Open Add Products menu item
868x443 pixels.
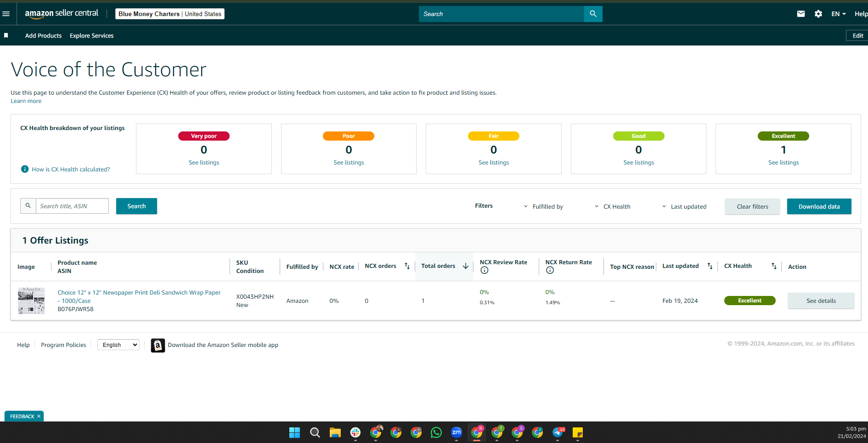43,35
